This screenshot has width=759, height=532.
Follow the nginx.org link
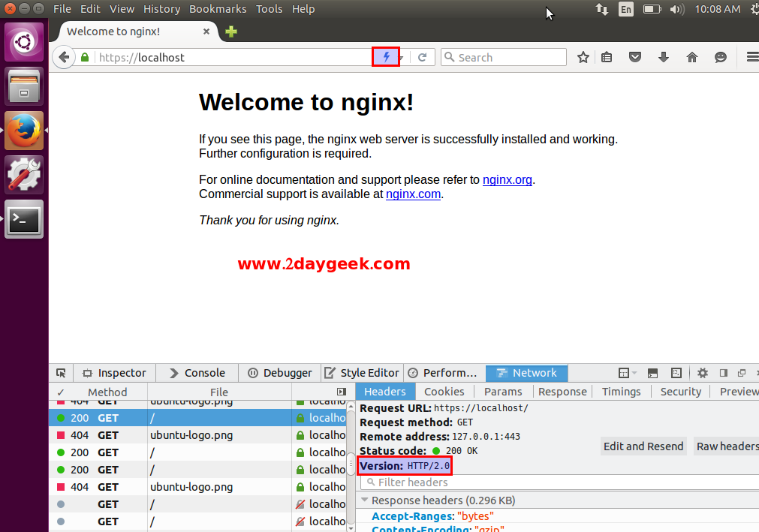[x=508, y=180]
